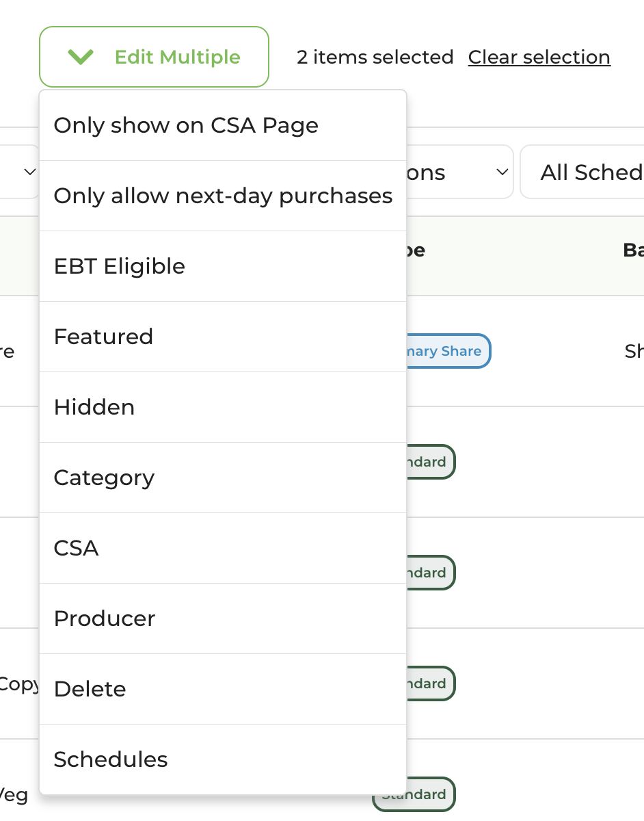Screen dimensions: 644x821
Task: Click the Primary Share type badge
Action: (448, 351)
